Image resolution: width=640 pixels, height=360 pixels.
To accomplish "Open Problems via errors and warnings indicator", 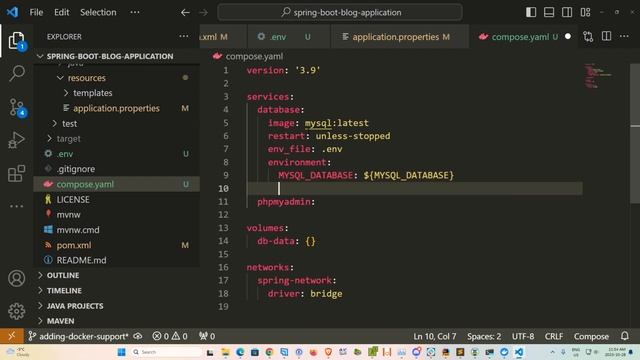I will [170, 336].
